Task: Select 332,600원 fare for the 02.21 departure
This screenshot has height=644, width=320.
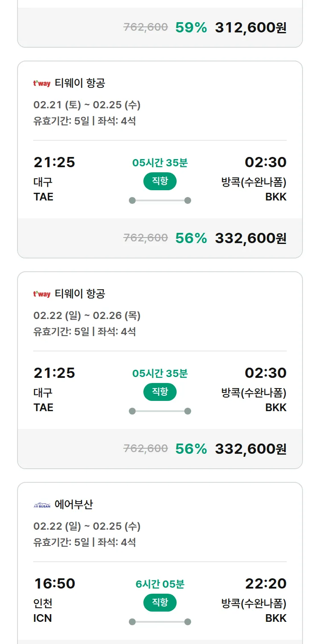Action: click(250, 238)
